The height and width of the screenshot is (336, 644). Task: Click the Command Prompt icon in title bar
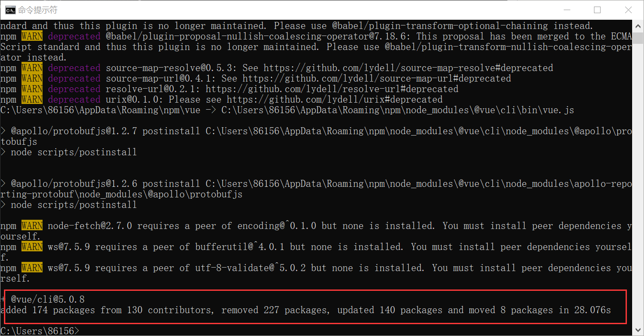click(x=10, y=9)
